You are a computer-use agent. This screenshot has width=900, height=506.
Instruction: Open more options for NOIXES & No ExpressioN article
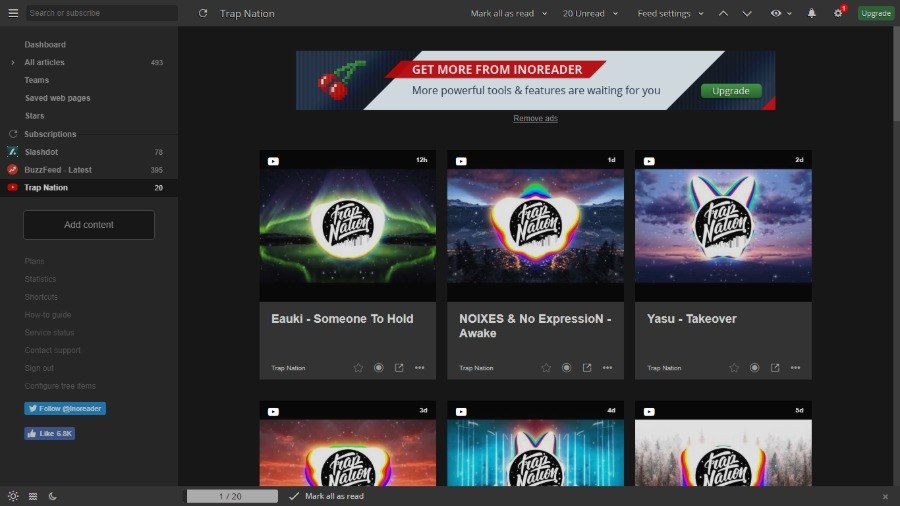[x=607, y=368]
